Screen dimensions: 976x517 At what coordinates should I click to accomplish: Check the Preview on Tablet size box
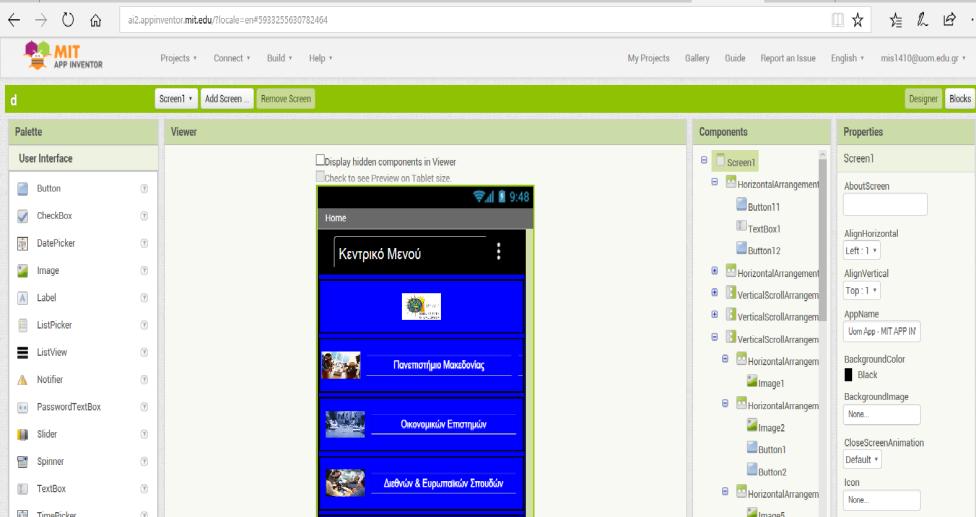click(320, 177)
